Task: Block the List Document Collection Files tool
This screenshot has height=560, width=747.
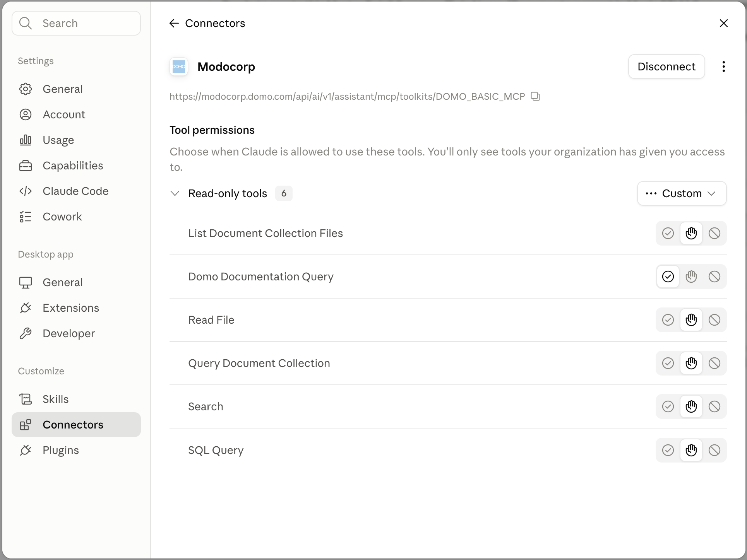Action: pos(714,233)
